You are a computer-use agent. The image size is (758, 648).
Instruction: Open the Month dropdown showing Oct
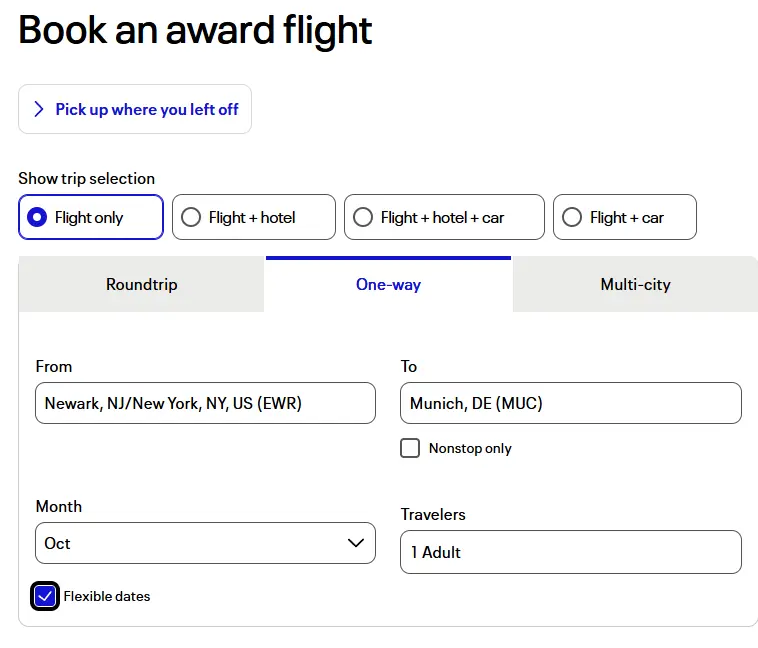pos(205,543)
